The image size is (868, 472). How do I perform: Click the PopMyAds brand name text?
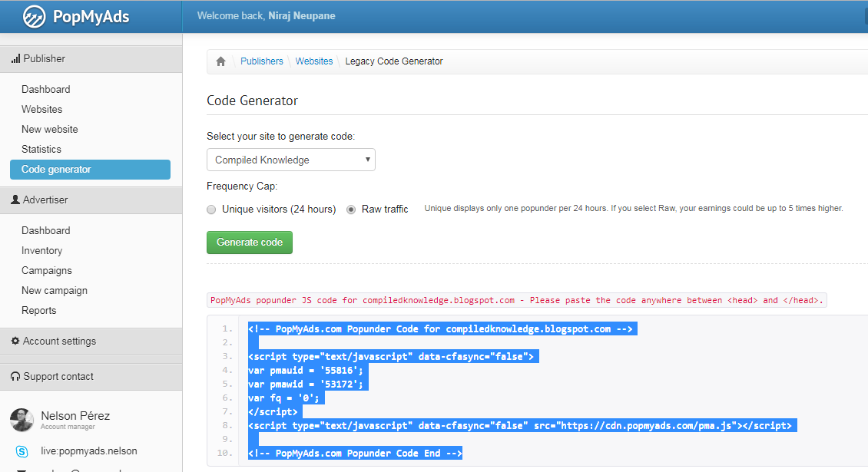91,17
